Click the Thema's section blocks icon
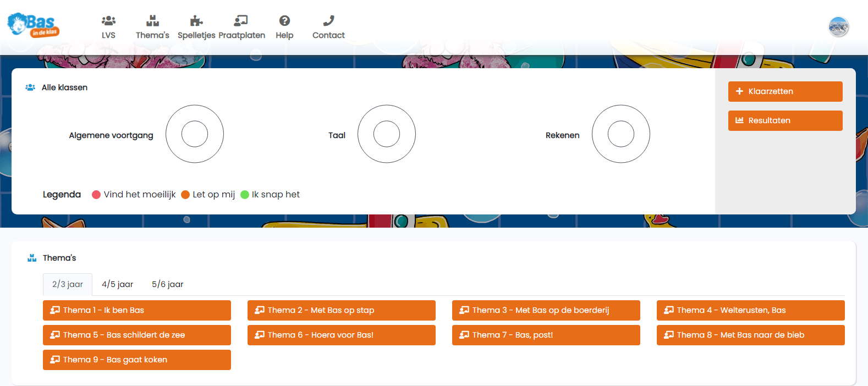Screen dimensions: 868x386 [x=32, y=258]
